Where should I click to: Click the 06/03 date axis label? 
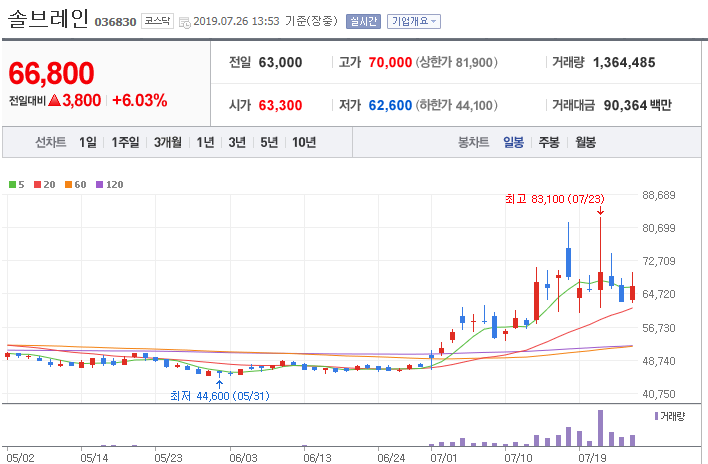pos(243,458)
